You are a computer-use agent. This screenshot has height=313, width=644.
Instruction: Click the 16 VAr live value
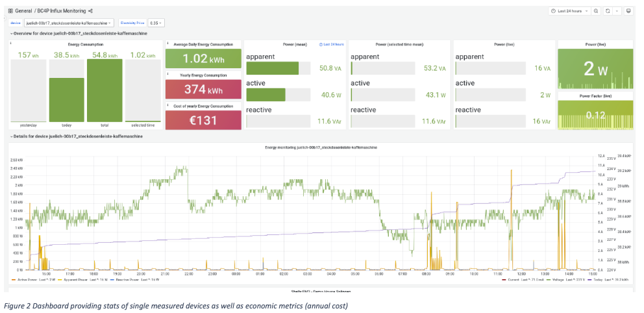click(x=541, y=121)
